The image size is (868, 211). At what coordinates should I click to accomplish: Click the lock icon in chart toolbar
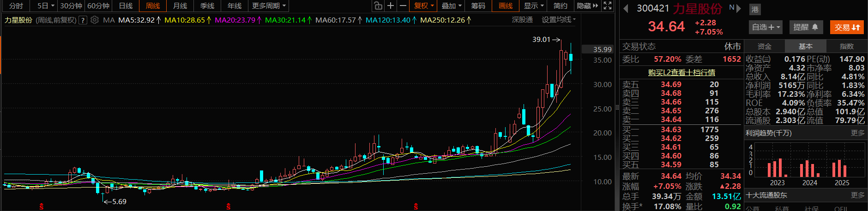click(378, 6)
